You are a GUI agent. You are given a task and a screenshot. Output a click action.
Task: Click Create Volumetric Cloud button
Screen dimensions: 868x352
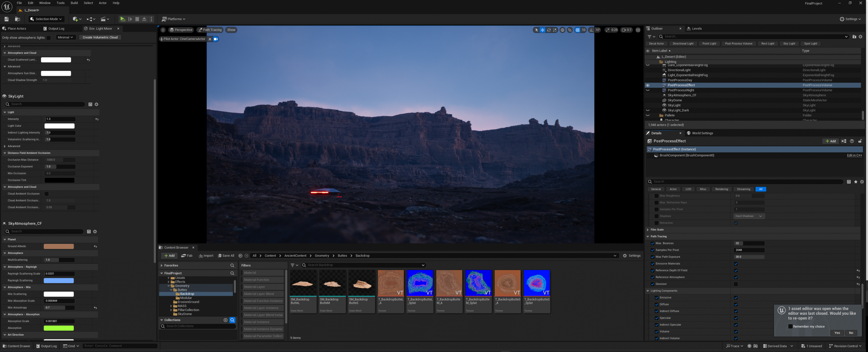[100, 37]
